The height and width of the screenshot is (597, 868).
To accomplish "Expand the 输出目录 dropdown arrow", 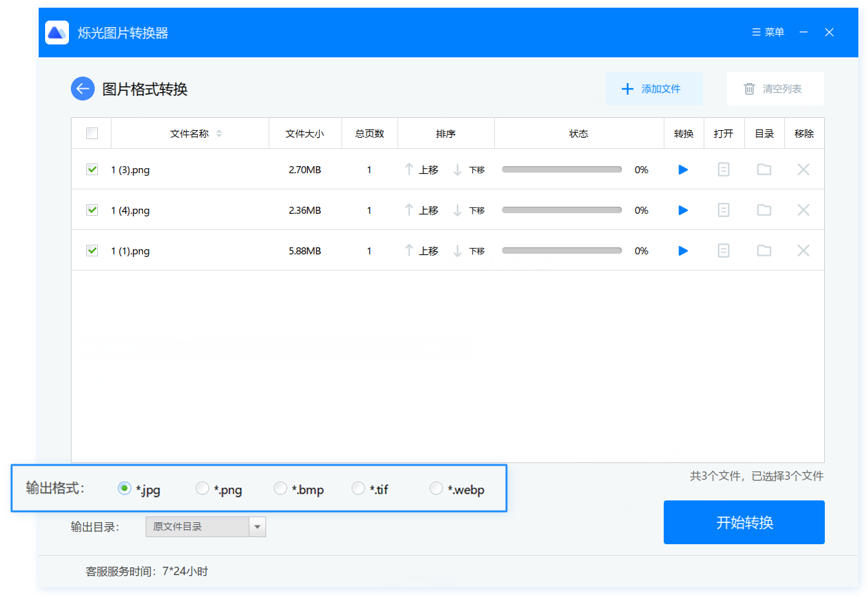I will tap(257, 527).
